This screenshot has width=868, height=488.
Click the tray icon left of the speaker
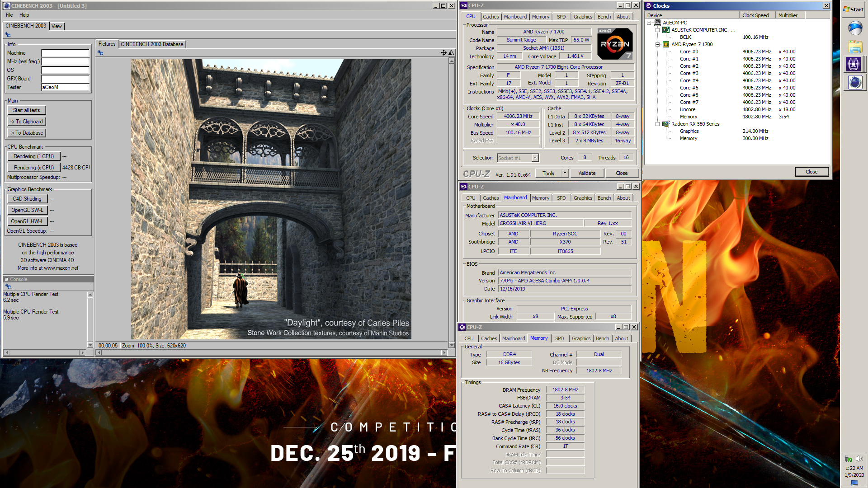[x=849, y=459]
